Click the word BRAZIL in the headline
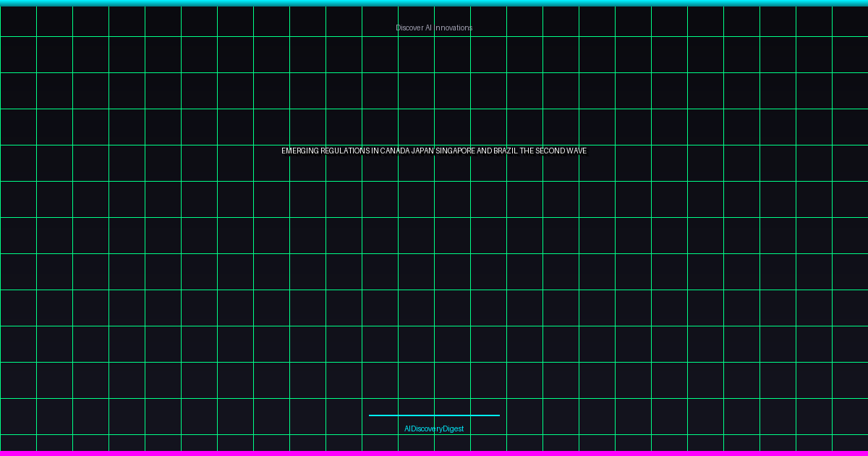The width and height of the screenshot is (868, 456). [x=506, y=151]
